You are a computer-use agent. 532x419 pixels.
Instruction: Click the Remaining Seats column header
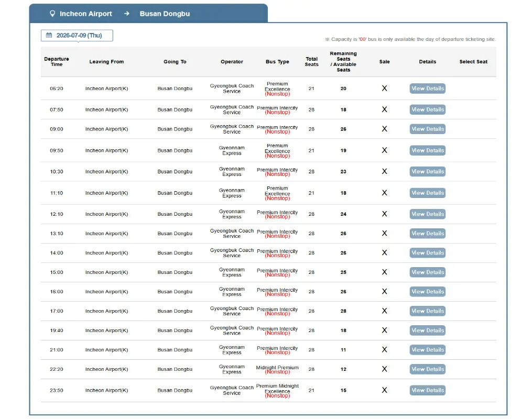point(343,62)
